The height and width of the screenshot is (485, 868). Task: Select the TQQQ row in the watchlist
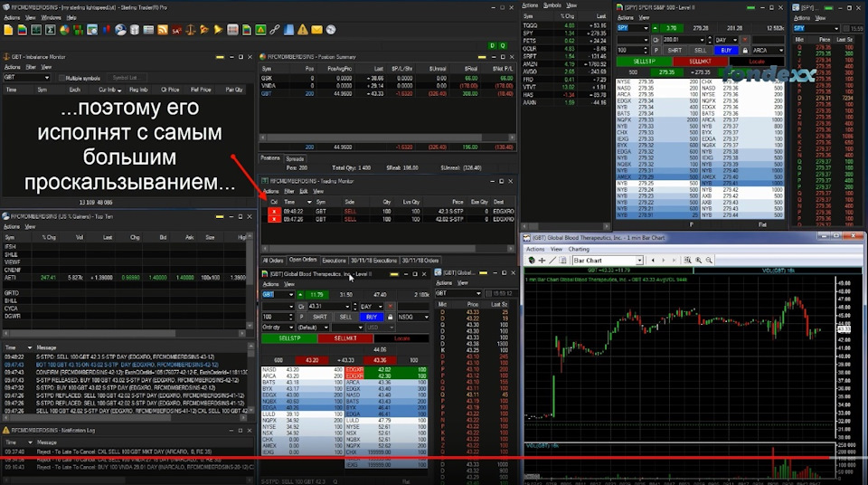tap(564, 25)
